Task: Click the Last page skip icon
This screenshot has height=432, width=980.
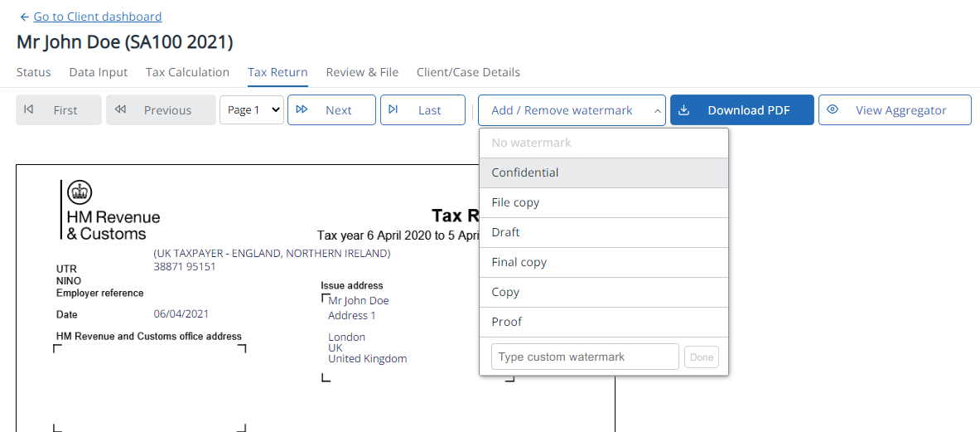Action: click(x=393, y=110)
